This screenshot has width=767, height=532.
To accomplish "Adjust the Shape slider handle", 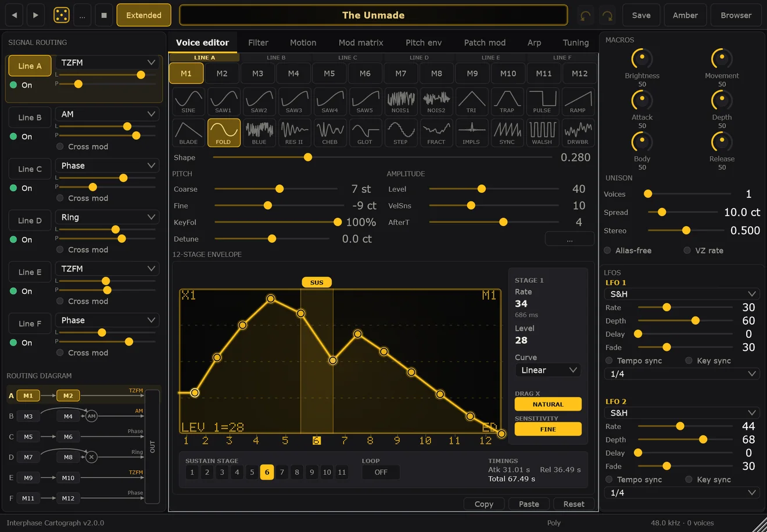I will (308, 157).
